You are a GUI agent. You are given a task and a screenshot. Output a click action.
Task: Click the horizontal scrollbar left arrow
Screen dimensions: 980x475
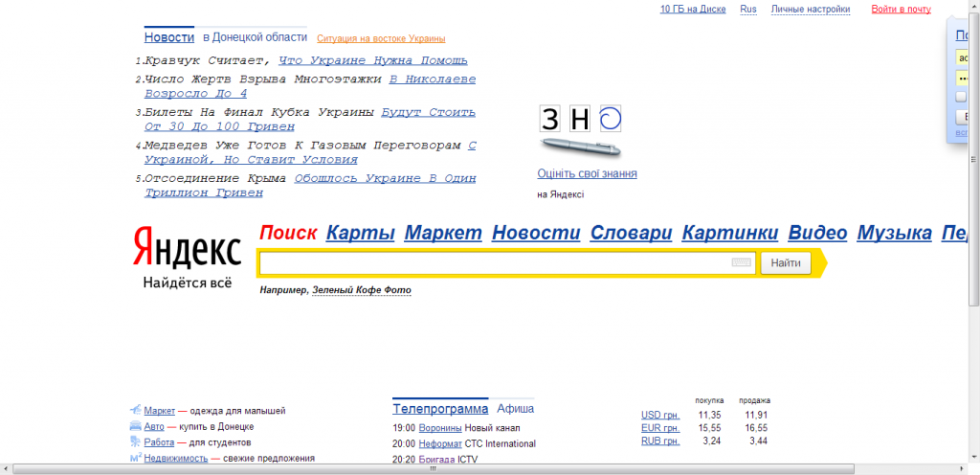point(6,468)
